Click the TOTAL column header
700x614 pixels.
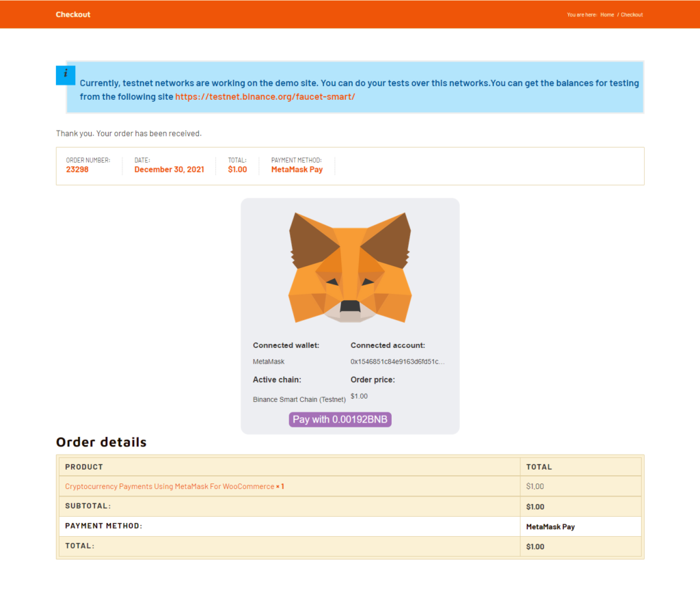point(539,466)
